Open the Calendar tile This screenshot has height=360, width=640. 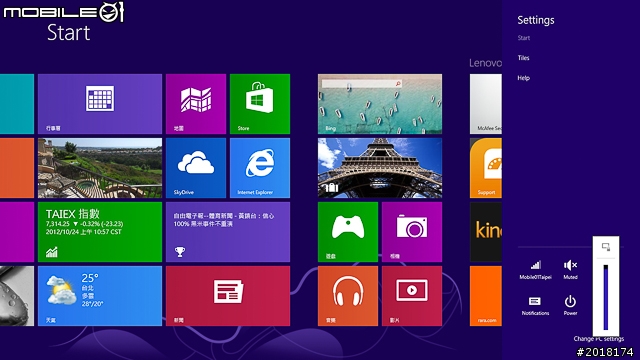point(100,104)
